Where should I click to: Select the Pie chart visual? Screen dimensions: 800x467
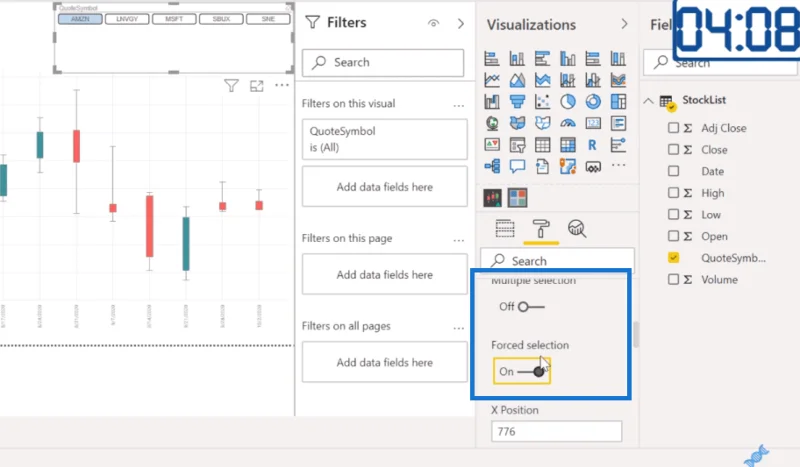coord(567,102)
